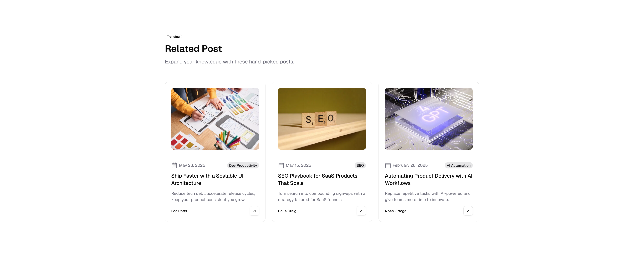
Task: Open "Automating Product Delivery with AI Workflows" title
Action: click(428, 179)
